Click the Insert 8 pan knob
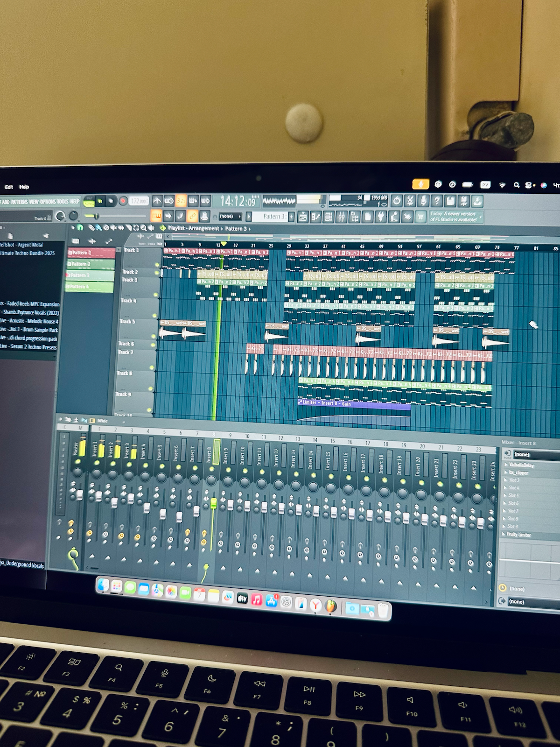560x747 pixels. click(x=211, y=480)
